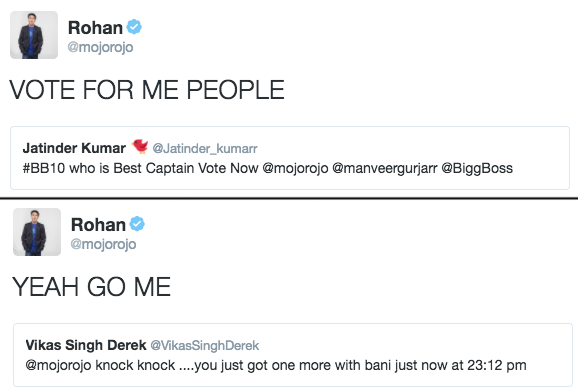Click the @mojorojo handle under the second Rohan name

[x=103, y=244]
